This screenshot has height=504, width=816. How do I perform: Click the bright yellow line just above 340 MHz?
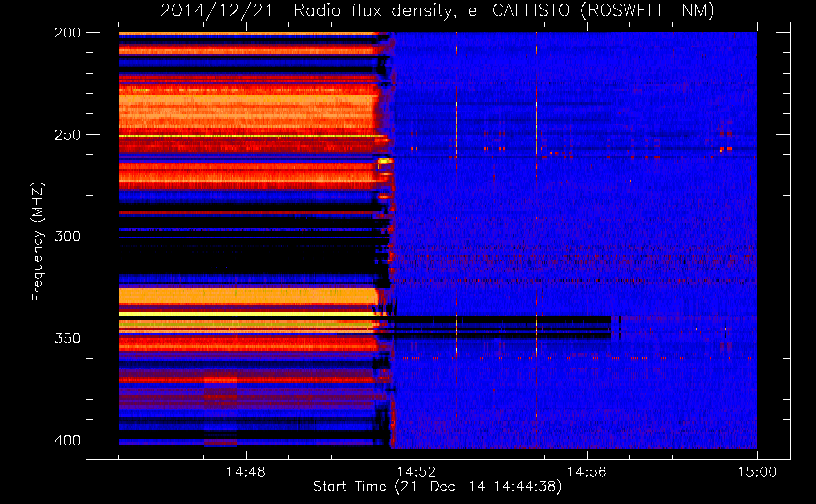click(247, 314)
